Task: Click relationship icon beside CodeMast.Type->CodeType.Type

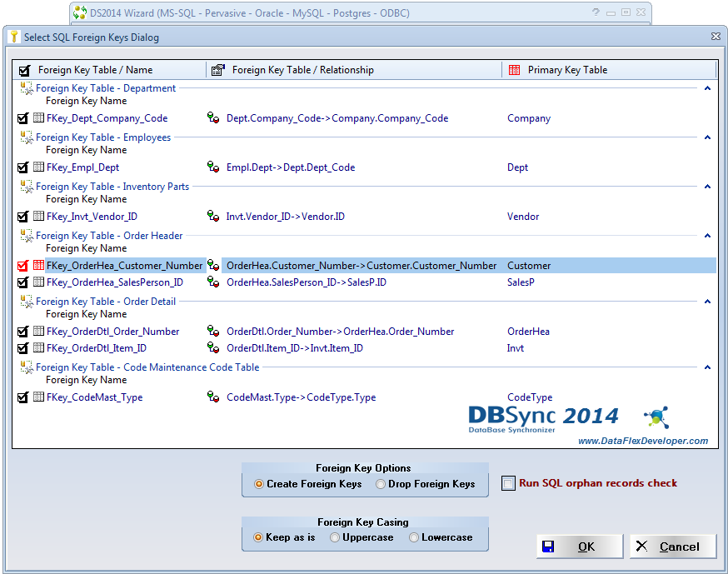Action: (213, 397)
